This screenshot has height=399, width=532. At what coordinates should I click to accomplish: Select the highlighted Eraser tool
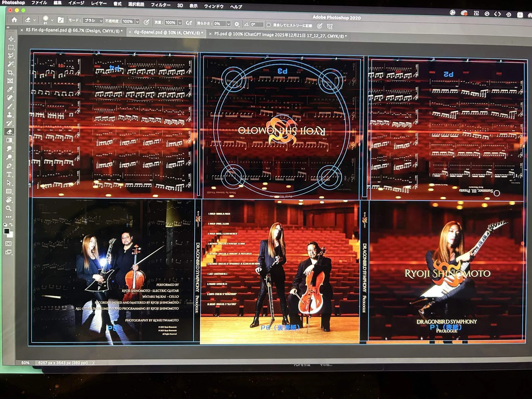click(9, 132)
